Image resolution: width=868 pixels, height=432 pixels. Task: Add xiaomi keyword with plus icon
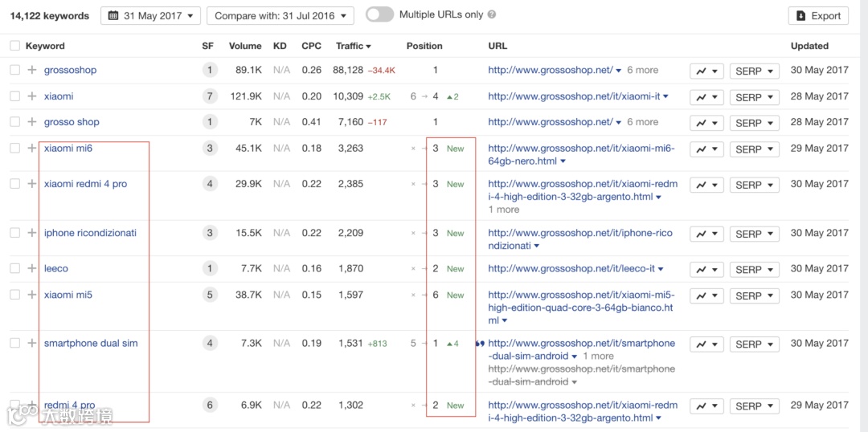tap(32, 96)
